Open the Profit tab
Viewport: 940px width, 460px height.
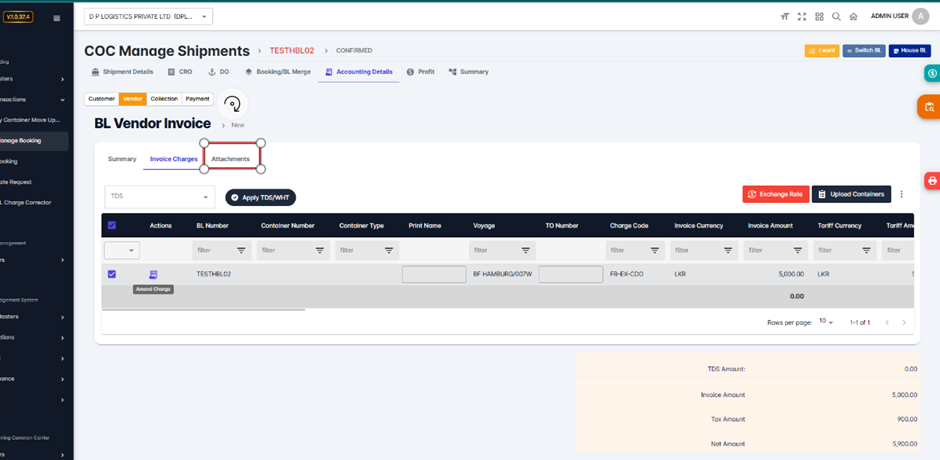tap(420, 72)
